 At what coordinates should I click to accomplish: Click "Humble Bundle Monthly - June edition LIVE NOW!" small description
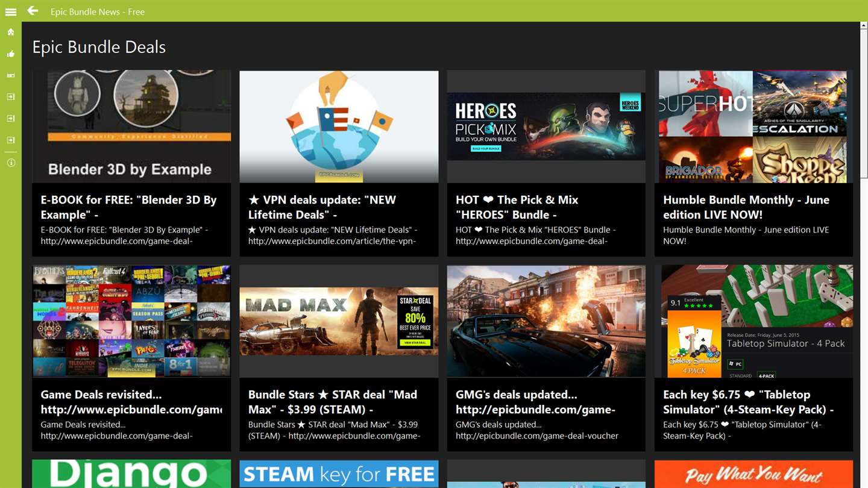pyautogui.click(x=746, y=236)
